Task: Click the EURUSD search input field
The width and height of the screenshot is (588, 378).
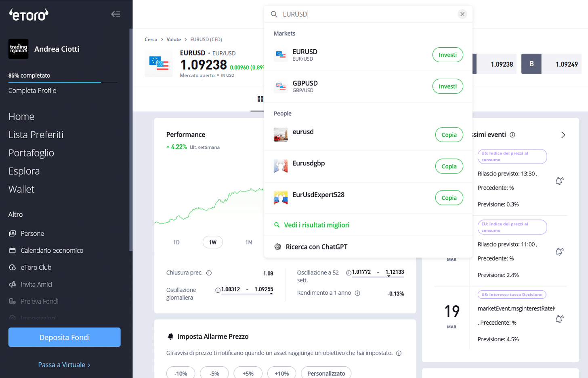Action: [x=367, y=14]
